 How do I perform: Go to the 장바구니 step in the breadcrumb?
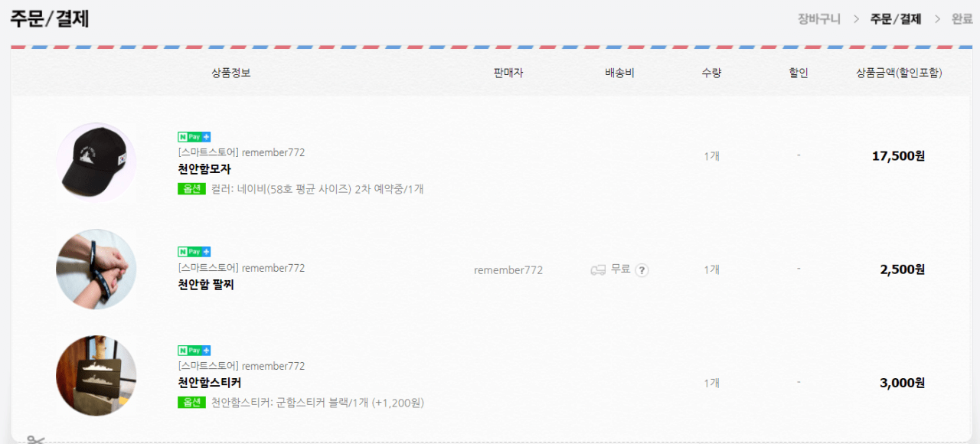coord(818,19)
